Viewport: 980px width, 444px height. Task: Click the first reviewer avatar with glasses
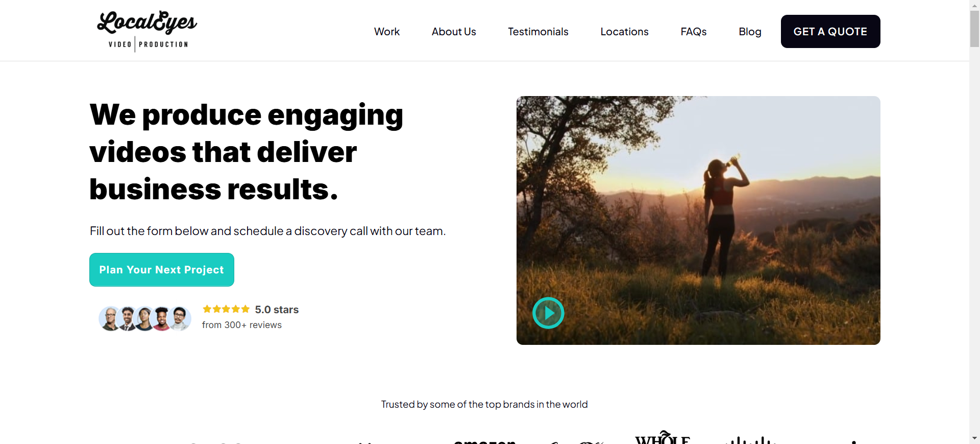pyautogui.click(x=110, y=319)
